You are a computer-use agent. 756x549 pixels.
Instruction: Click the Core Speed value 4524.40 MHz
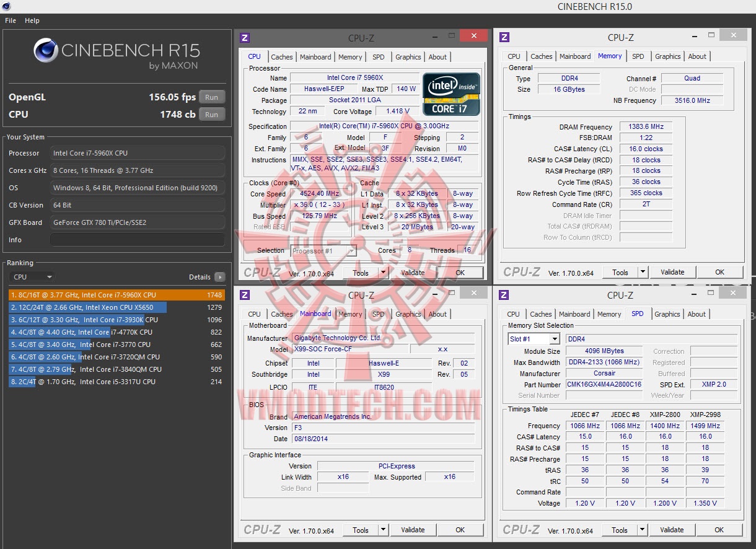(321, 194)
